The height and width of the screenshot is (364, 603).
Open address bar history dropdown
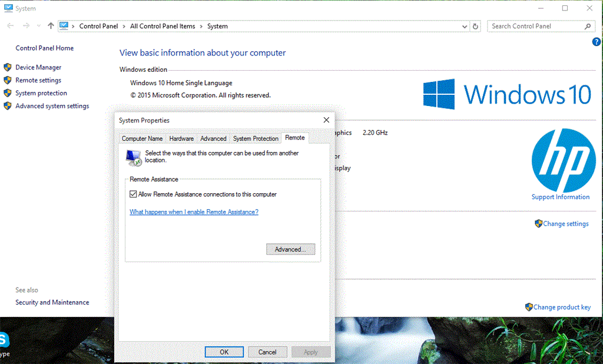[x=465, y=26]
